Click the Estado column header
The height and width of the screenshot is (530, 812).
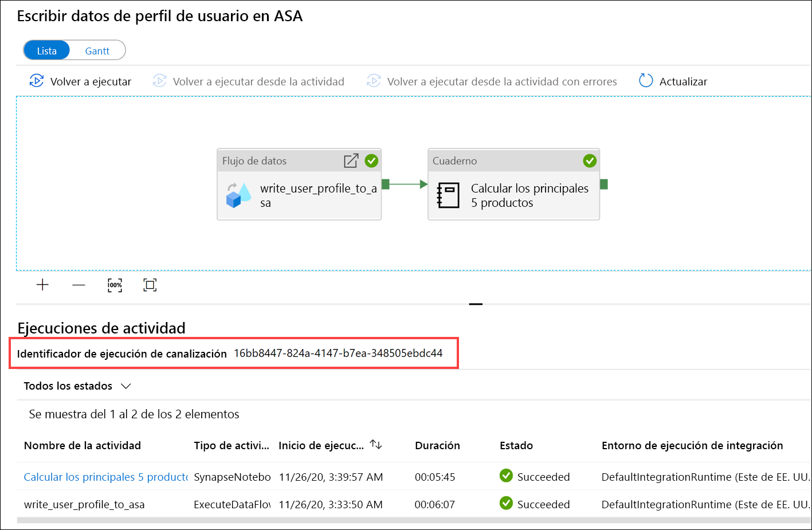coord(516,445)
